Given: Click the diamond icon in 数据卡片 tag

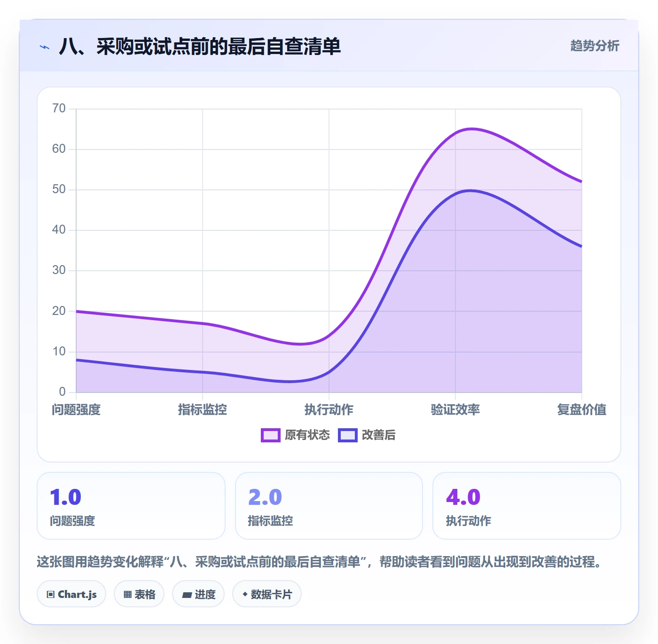Looking at the screenshot, I should click(x=245, y=594).
